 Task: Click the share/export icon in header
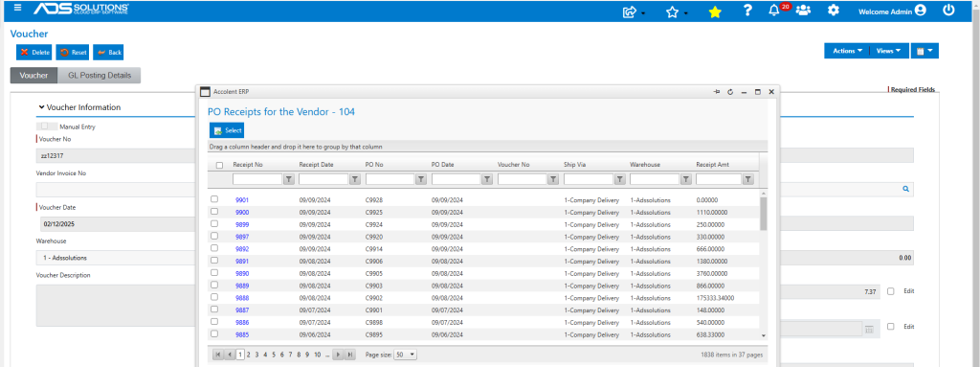coord(630,11)
